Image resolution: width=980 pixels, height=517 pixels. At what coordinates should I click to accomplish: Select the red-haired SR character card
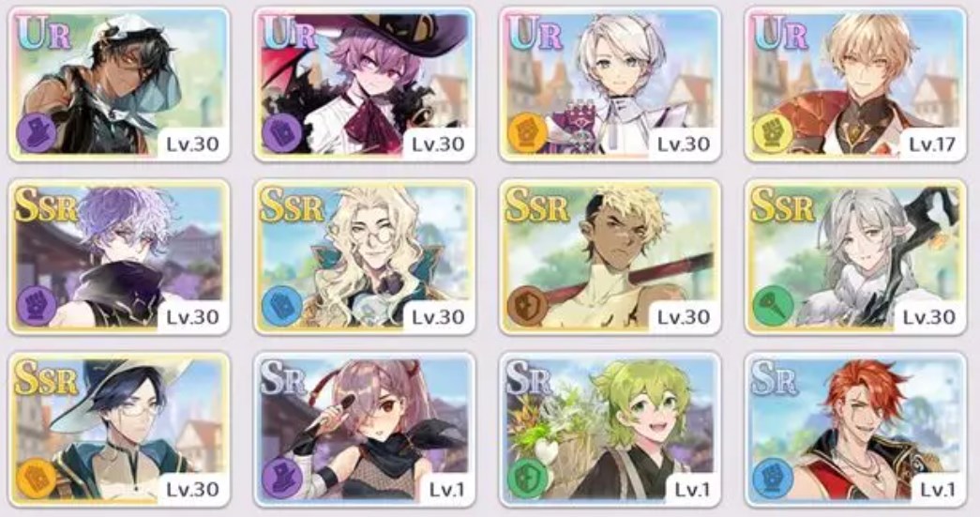pyautogui.click(x=855, y=430)
